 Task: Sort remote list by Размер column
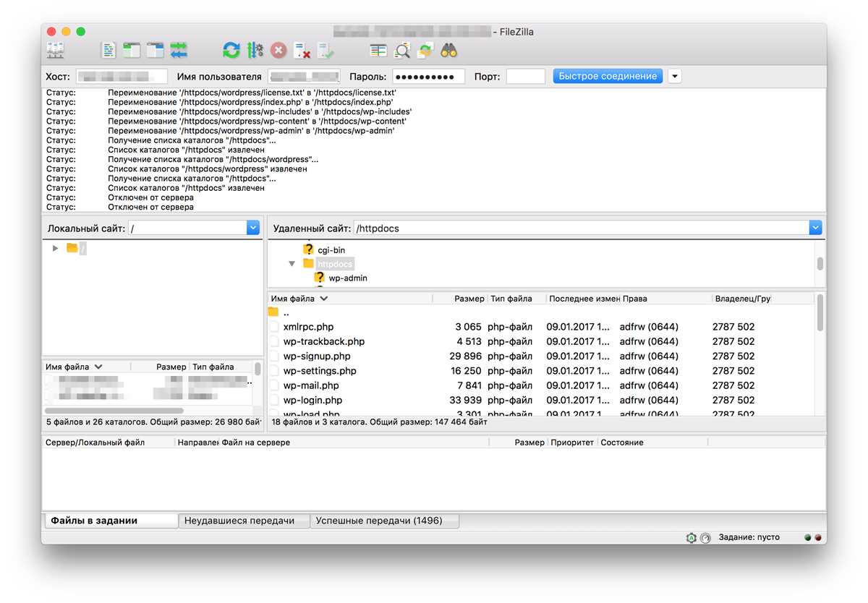coord(459,299)
